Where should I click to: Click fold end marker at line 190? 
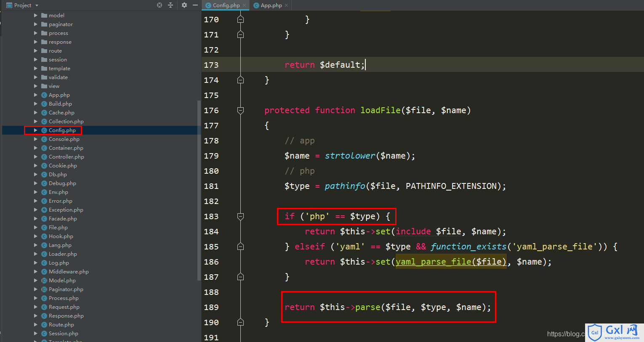tap(240, 322)
